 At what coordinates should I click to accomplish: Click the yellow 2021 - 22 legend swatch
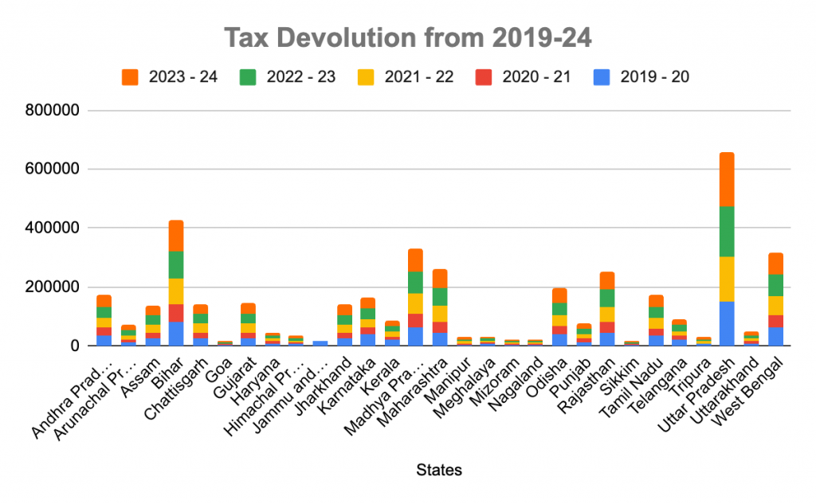click(x=367, y=76)
